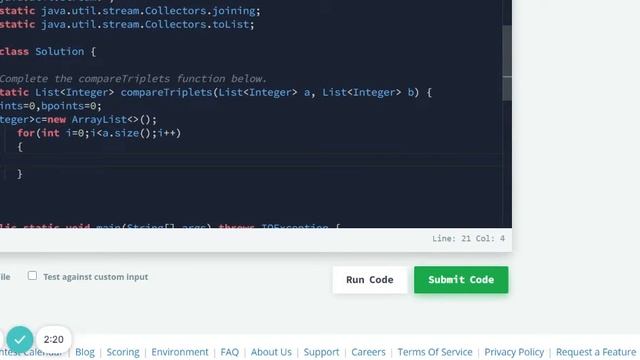
Task: Click the 'for(int i=0;i<a.size();i++)' line
Action: tap(99, 133)
